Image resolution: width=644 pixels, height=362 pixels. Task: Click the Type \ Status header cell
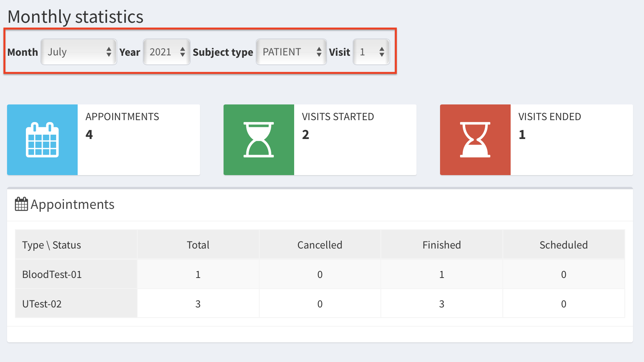(52, 245)
